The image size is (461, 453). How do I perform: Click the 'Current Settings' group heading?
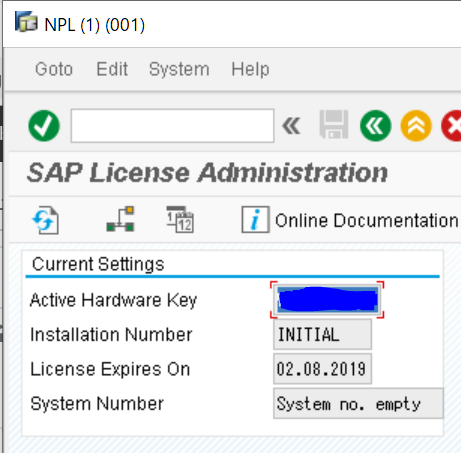98,264
